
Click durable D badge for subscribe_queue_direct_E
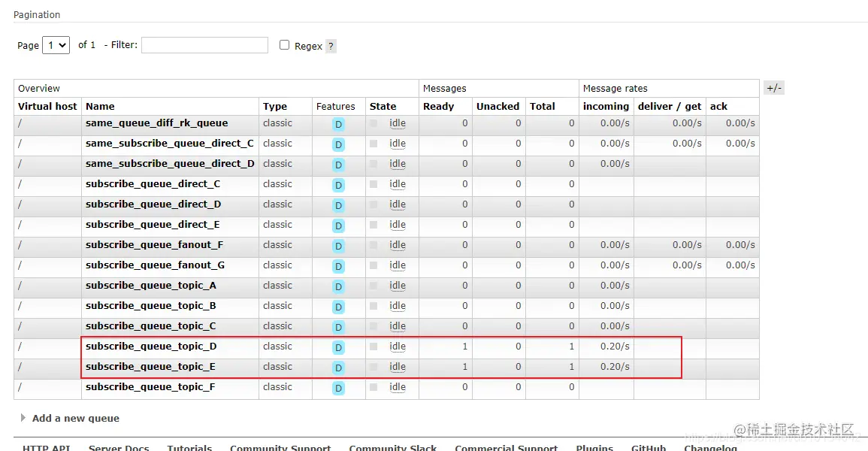click(338, 225)
